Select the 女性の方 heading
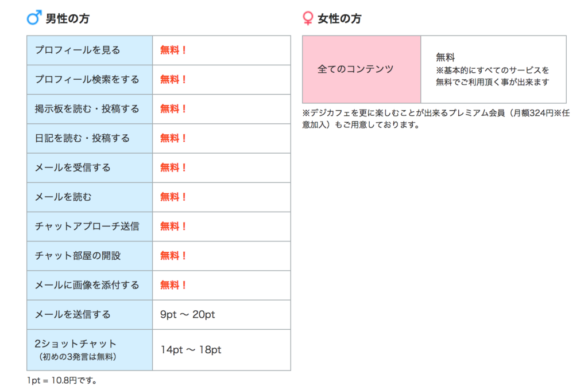This screenshot has height=390, width=588. (339, 18)
